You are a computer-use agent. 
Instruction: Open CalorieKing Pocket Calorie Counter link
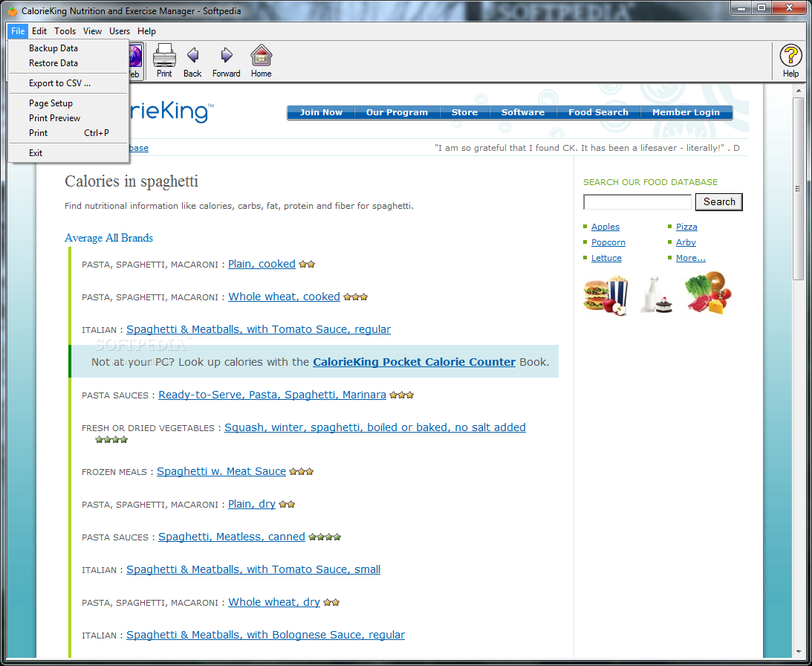pos(415,362)
